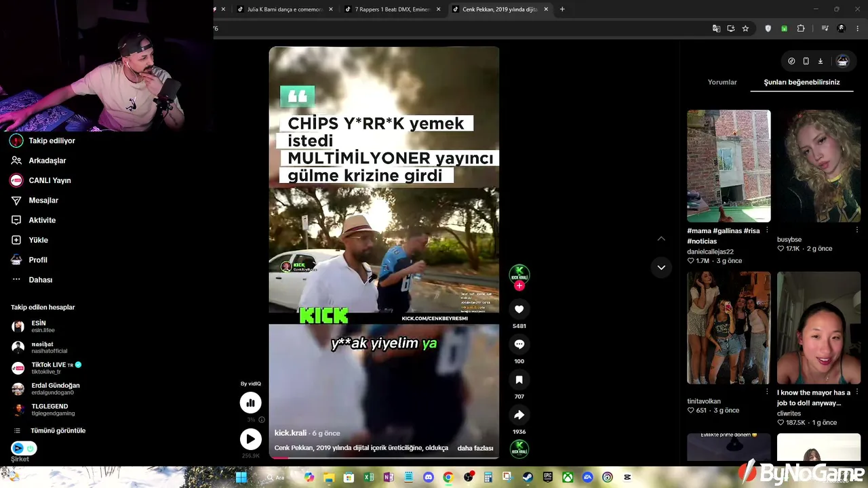Open Takip ediliyor following feed

52,141
